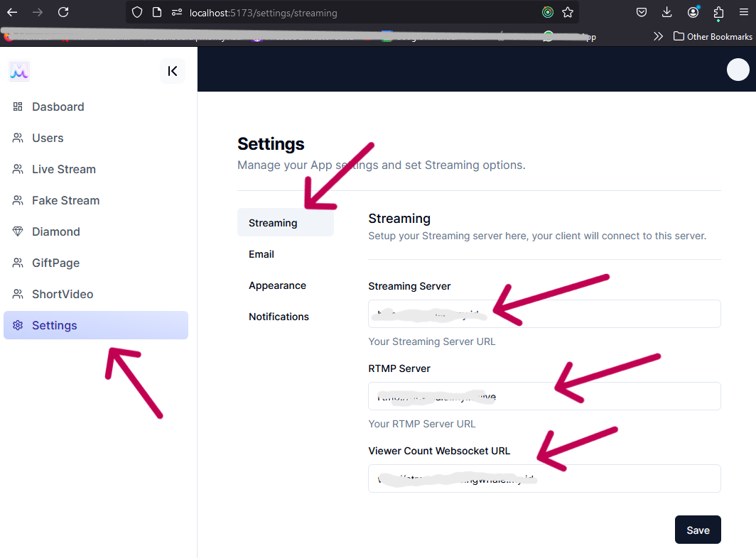Open the Dasboard sidebar item
The height and width of the screenshot is (558, 756).
(58, 106)
